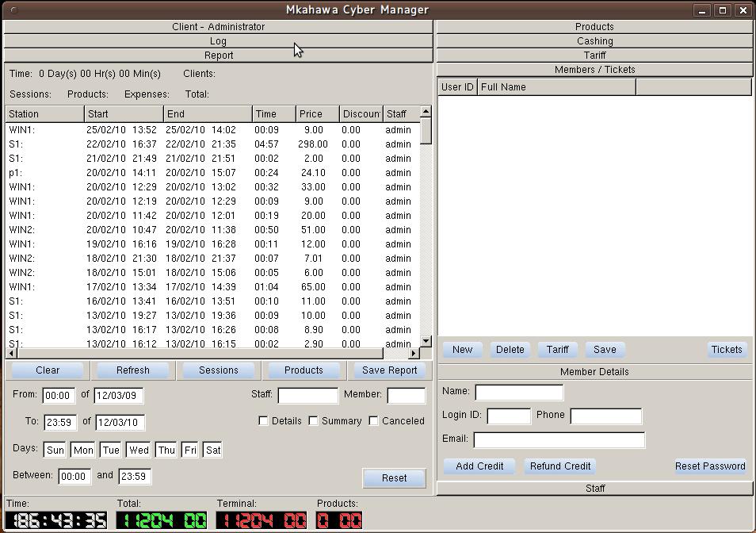The image size is (756, 533).
Task: Enable the Details checkbox
Action: 264,421
